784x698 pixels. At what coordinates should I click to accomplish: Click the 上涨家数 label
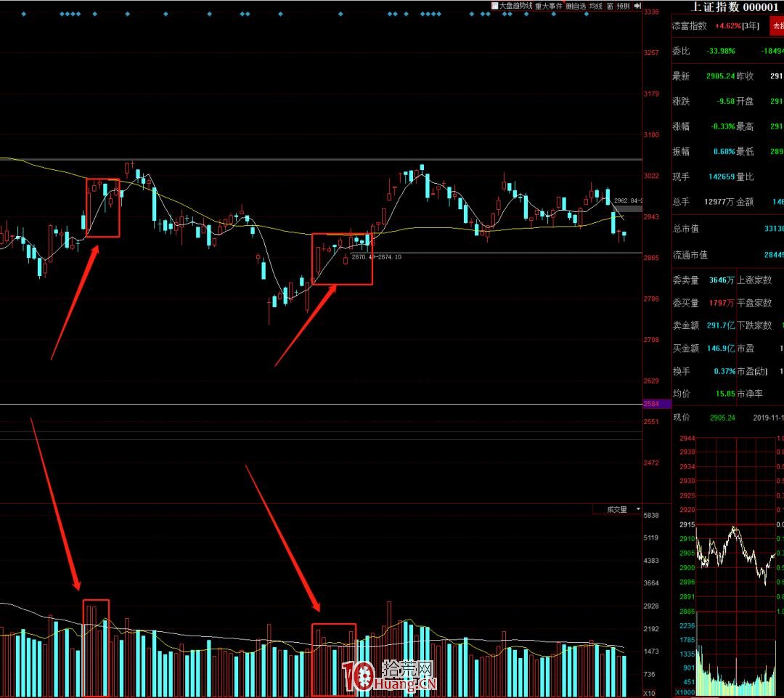coord(754,280)
